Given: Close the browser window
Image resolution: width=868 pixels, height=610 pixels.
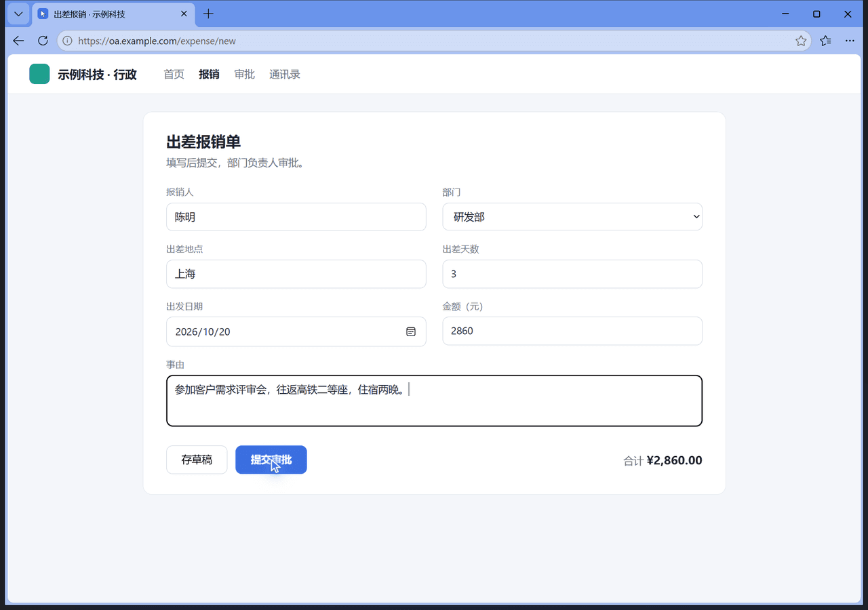Looking at the screenshot, I should (x=848, y=14).
